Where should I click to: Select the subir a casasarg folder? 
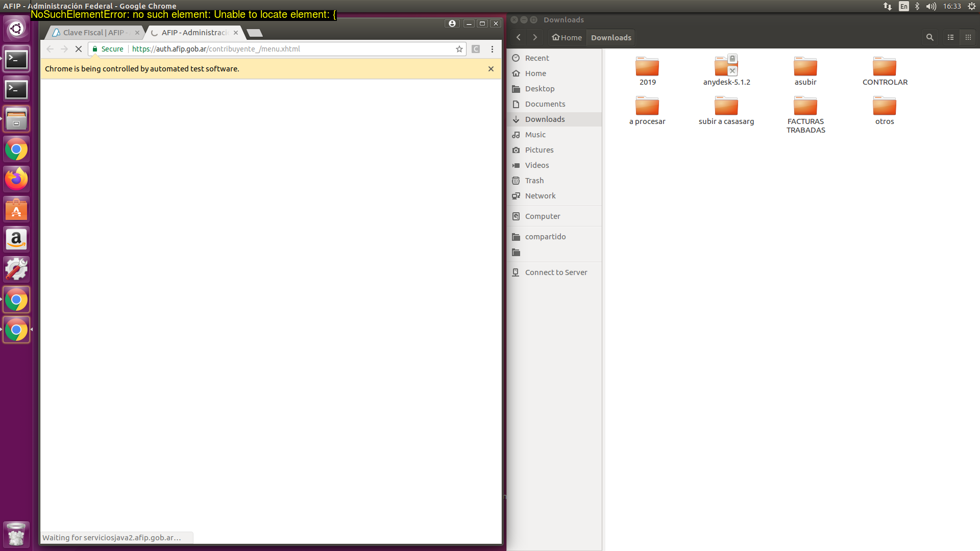[x=726, y=110]
